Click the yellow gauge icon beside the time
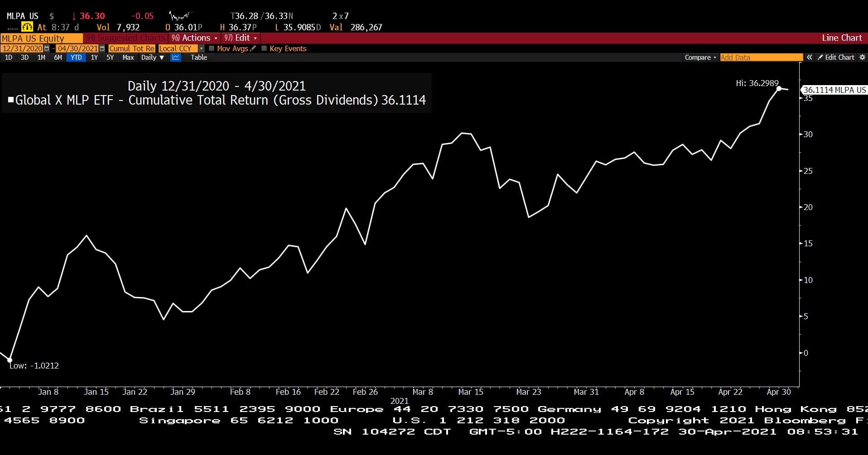 (x=27, y=27)
